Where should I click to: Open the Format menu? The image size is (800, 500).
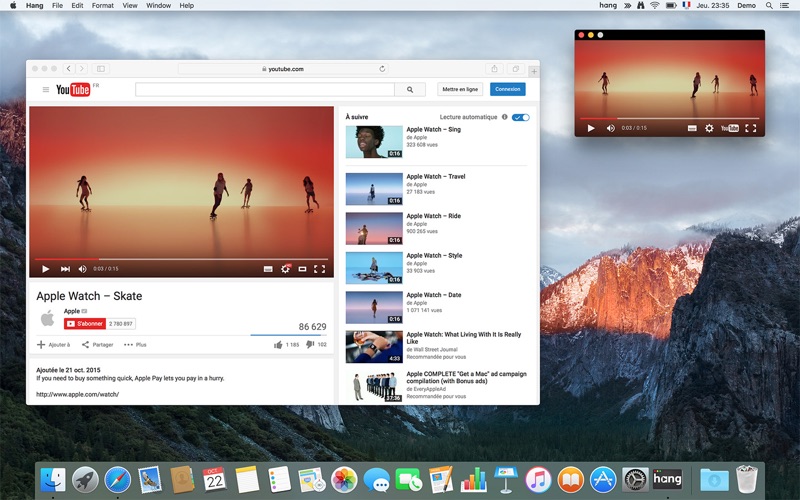(x=103, y=6)
